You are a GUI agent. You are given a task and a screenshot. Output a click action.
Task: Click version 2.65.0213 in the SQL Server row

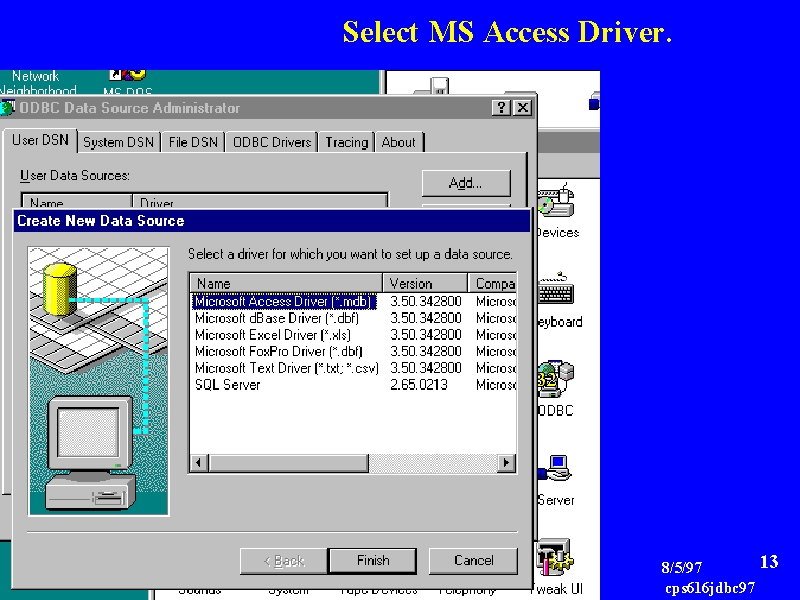[x=419, y=385]
